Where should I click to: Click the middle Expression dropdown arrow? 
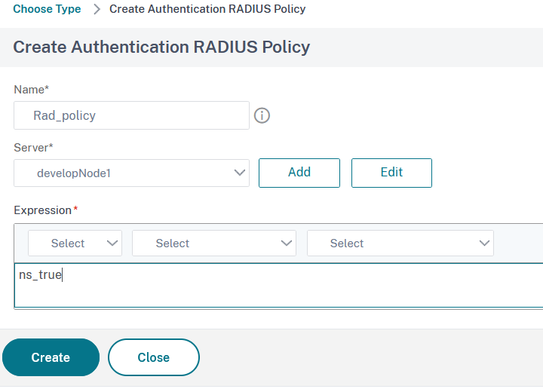click(x=287, y=243)
